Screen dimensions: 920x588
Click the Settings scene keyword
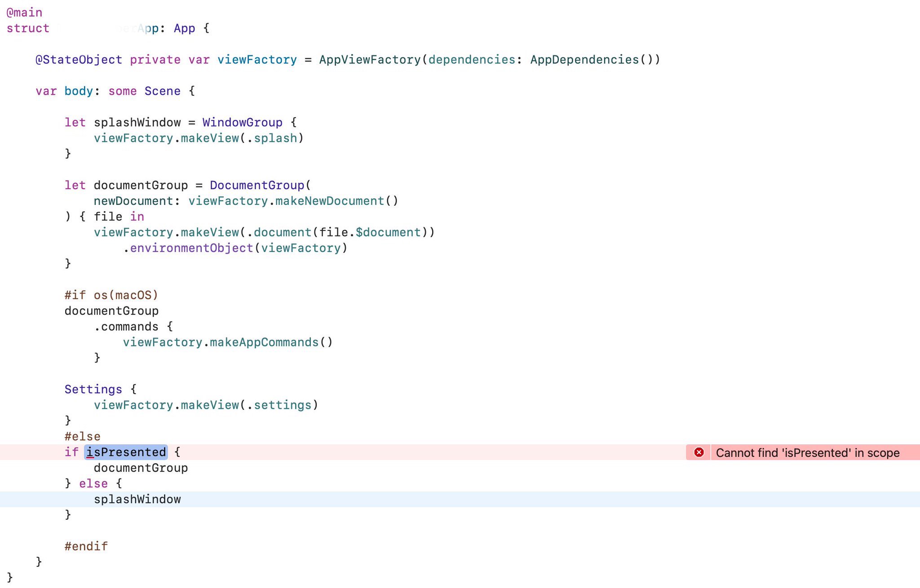coord(93,389)
